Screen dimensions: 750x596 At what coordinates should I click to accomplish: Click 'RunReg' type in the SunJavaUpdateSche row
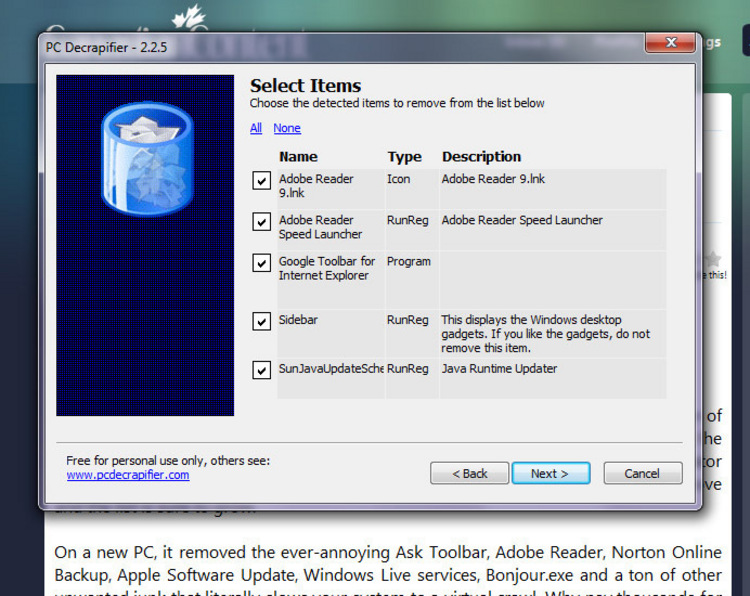pos(412,378)
